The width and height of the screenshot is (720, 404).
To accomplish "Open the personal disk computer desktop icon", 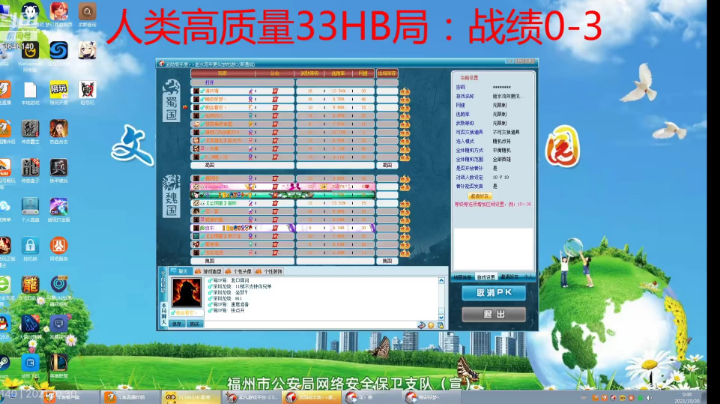I will (x=30, y=207).
